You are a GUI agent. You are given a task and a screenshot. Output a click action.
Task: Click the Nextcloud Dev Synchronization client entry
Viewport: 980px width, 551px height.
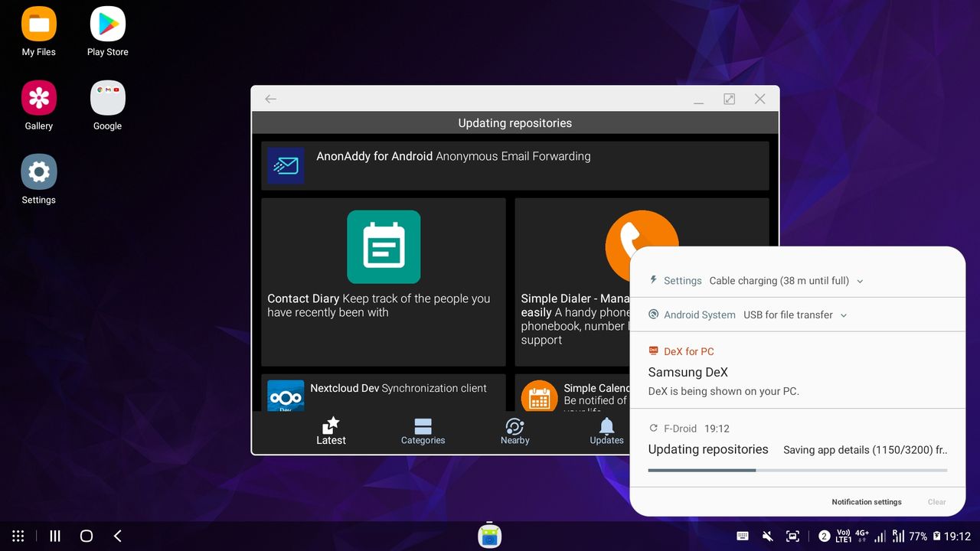pos(383,393)
